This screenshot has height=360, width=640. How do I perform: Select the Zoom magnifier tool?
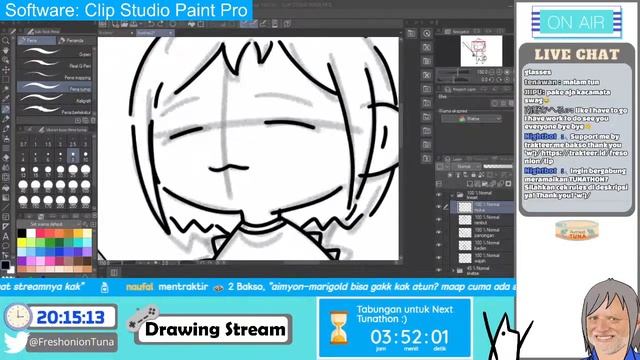(6, 41)
